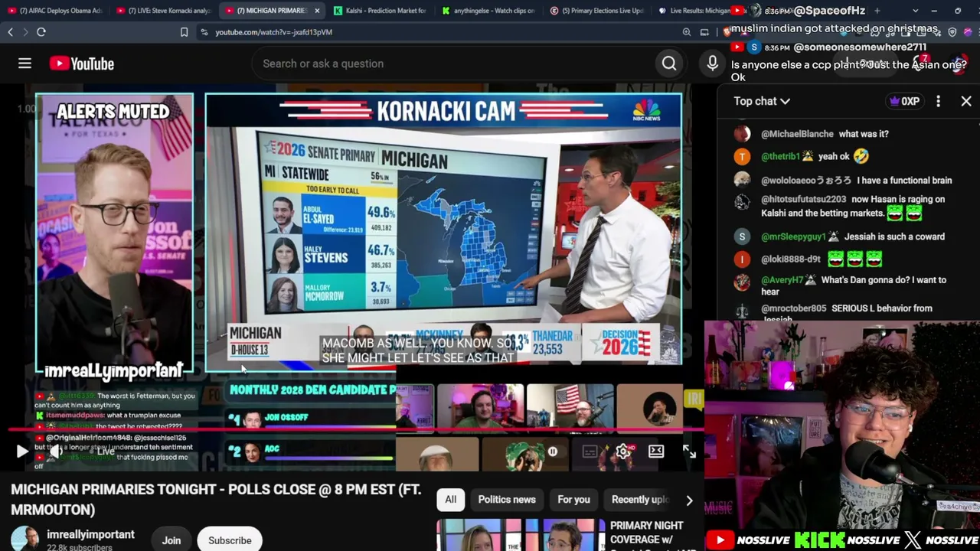980x551 pixels.
Task: Click the video title text
Action: click(x=216, y=499)
